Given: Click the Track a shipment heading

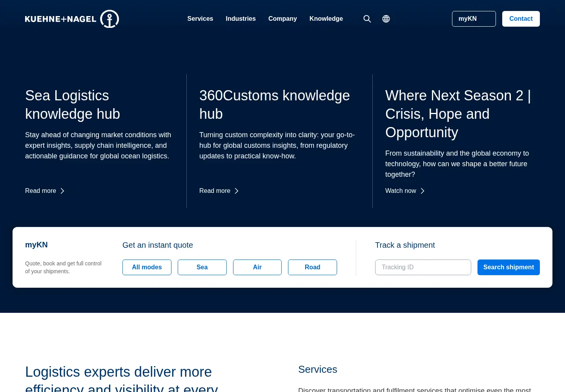Looking at the screenshot, I should (x=405, y=245).
